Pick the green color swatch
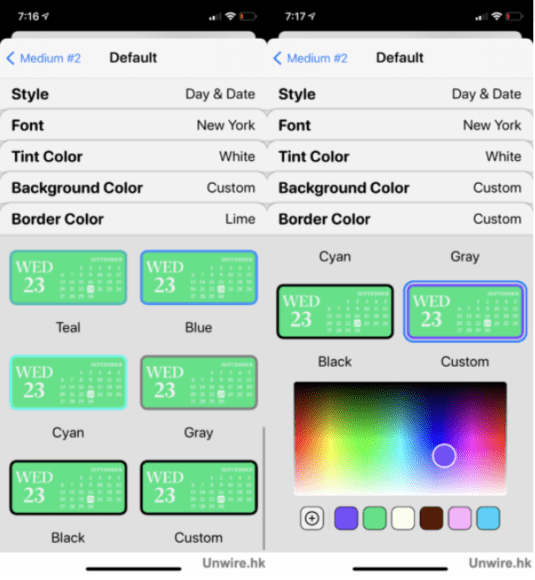 click(x=374, y=518)
